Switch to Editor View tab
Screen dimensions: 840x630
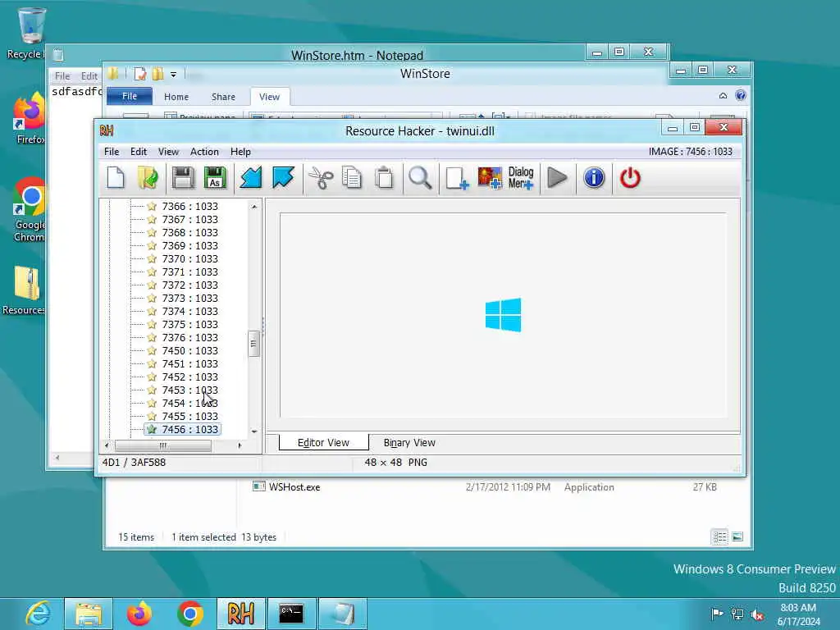click(323, 442)
